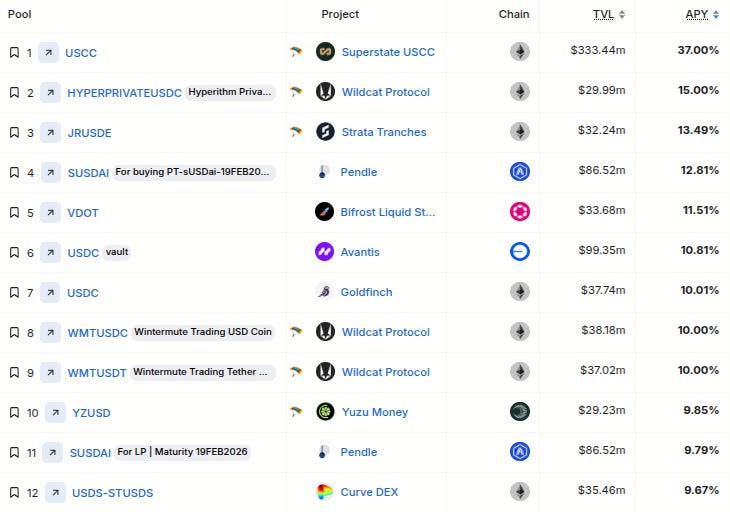This screenshot has width=730, height=512.
Task: Open external link arrow for USCC
Action: coord(48,53)
